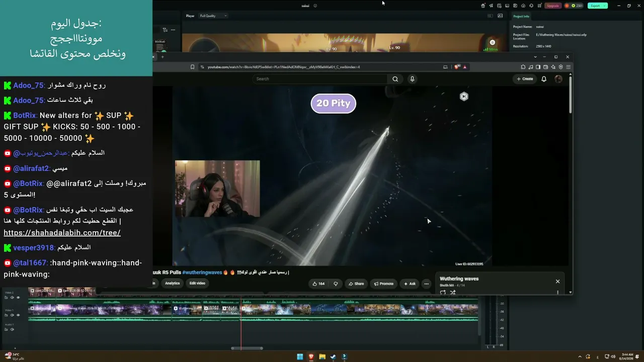Screen dimensions: 644x362
Task: Open the #wutheringwaves hashtag link
Action: [202, 273]
